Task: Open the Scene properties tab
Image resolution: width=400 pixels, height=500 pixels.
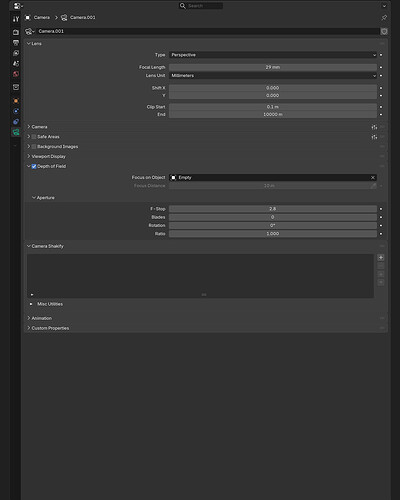Action: tap(16, 63)
